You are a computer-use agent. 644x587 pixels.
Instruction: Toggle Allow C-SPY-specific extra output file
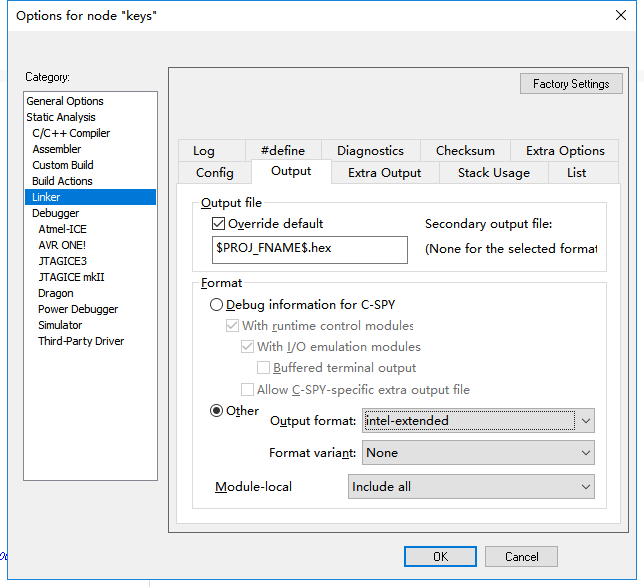click(x=247, y=389)
